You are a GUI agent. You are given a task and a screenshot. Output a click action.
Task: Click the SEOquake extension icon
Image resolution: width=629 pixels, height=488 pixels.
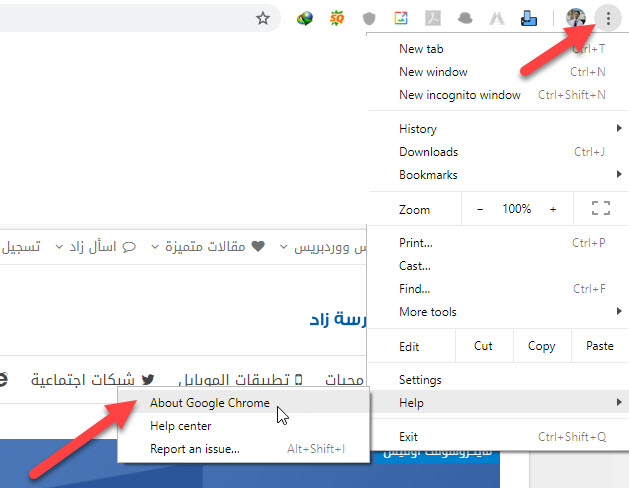(337, 18)
